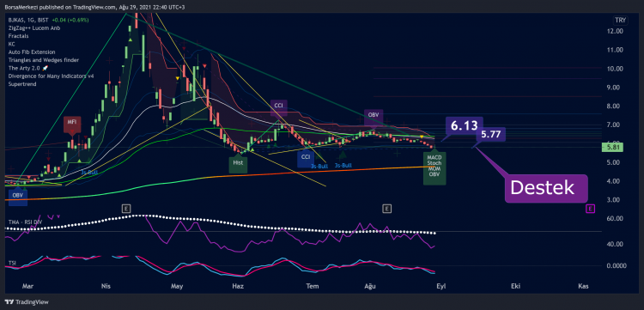Click the Eyl month on time axis

(x=442, y=286)
